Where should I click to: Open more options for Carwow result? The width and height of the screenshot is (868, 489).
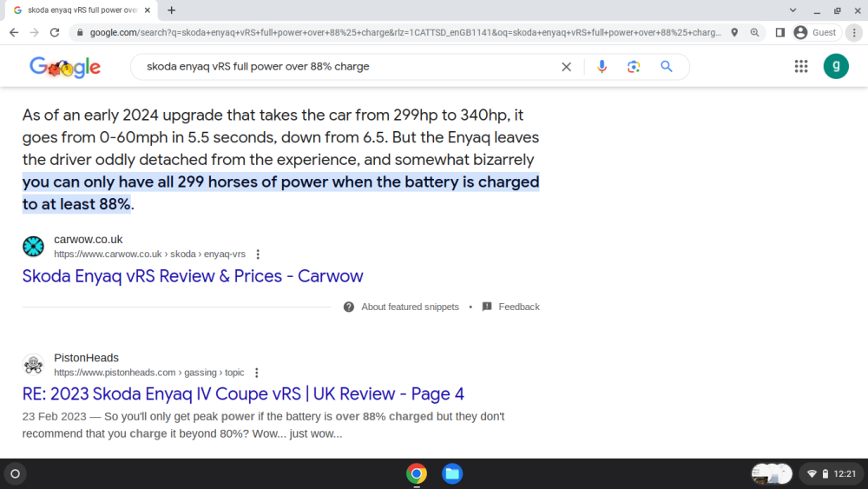coord(258,254)
